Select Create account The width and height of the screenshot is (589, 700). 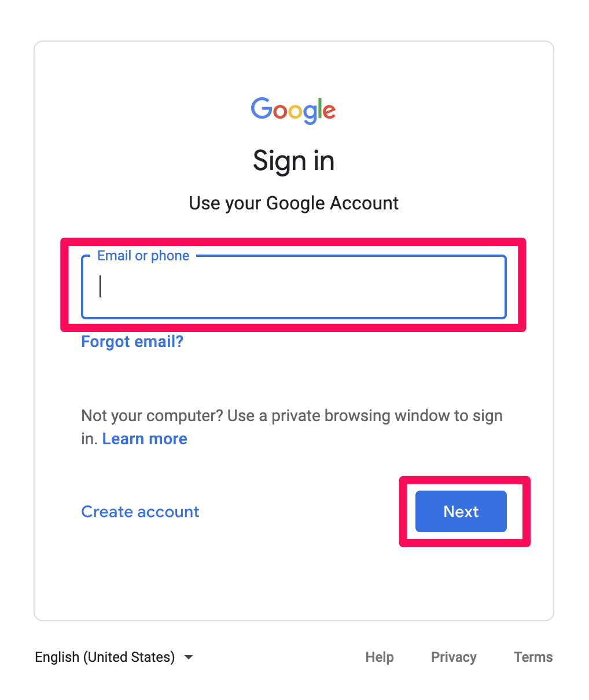pyautogui.click(x=141, y=511)
